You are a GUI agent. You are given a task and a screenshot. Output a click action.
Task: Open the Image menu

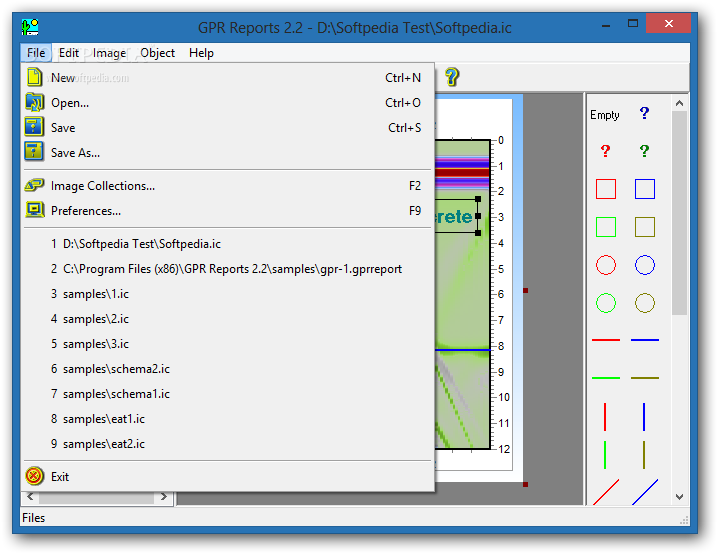(x=109, y=53)
